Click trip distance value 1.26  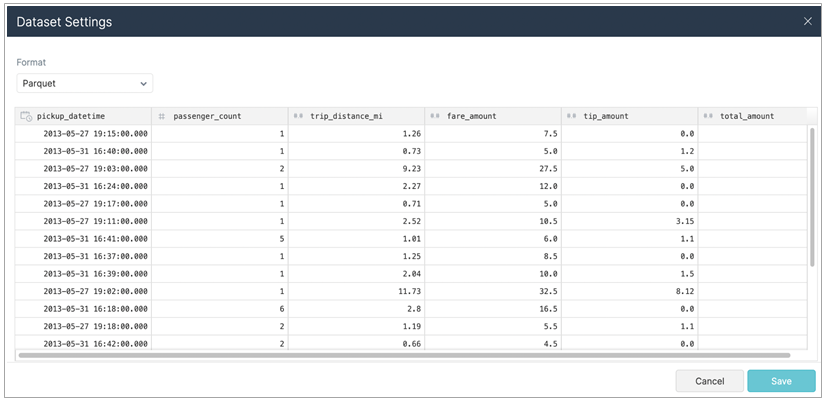pyautogui.click(x=412, y=134)
